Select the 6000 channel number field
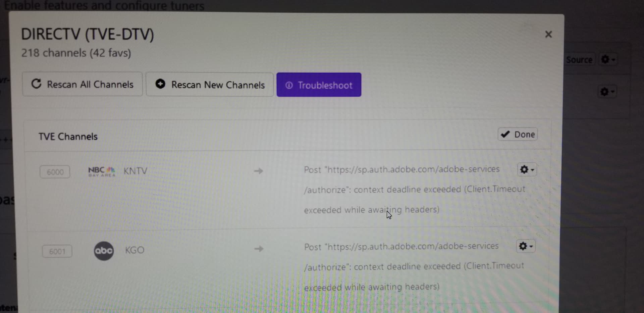This screenshot has width=644, height=313. pos(55,172)
